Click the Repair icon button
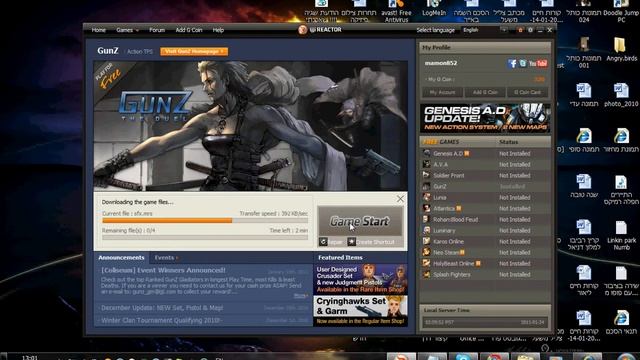This screenshot has height=360, width=640. click(323, 242)
